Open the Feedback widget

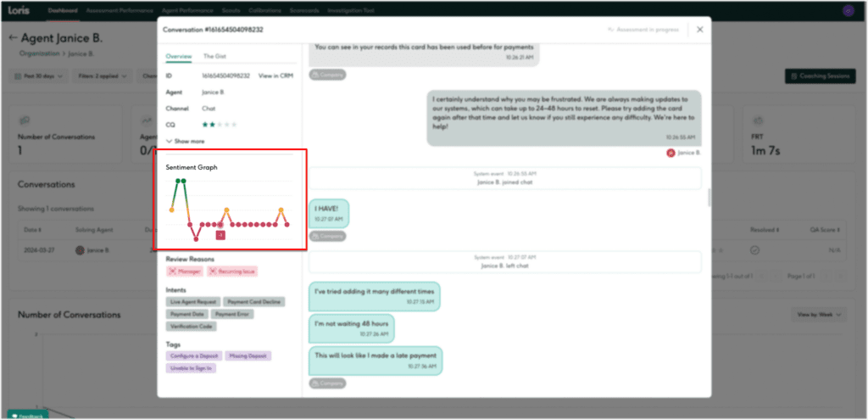click(x=29, y=416)
